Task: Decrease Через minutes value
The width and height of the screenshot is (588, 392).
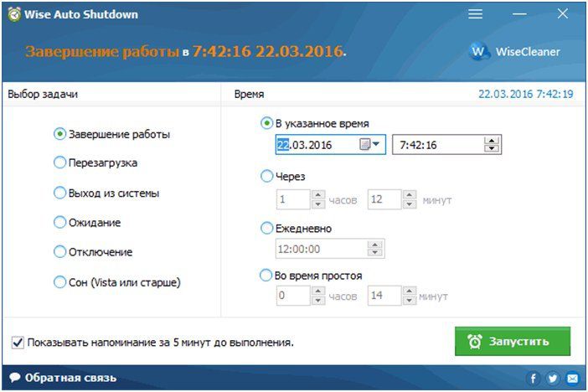Action: click(x=410, y=204)
